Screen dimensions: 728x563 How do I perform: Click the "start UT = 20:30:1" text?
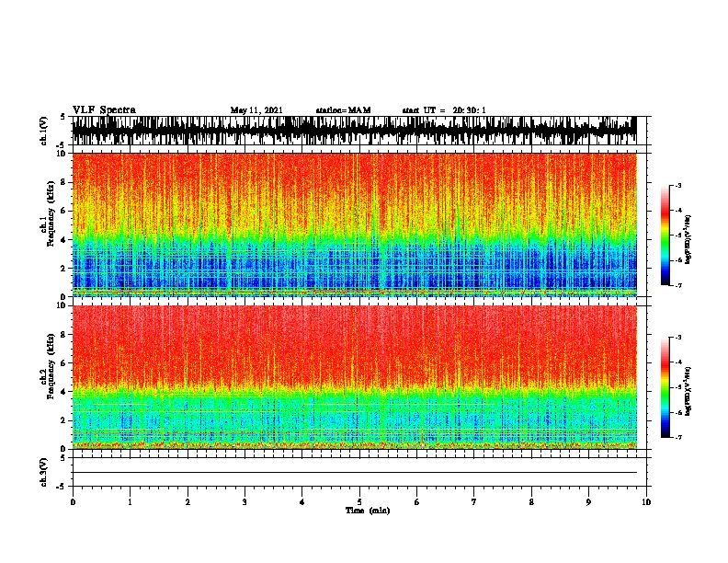point(444,110)
